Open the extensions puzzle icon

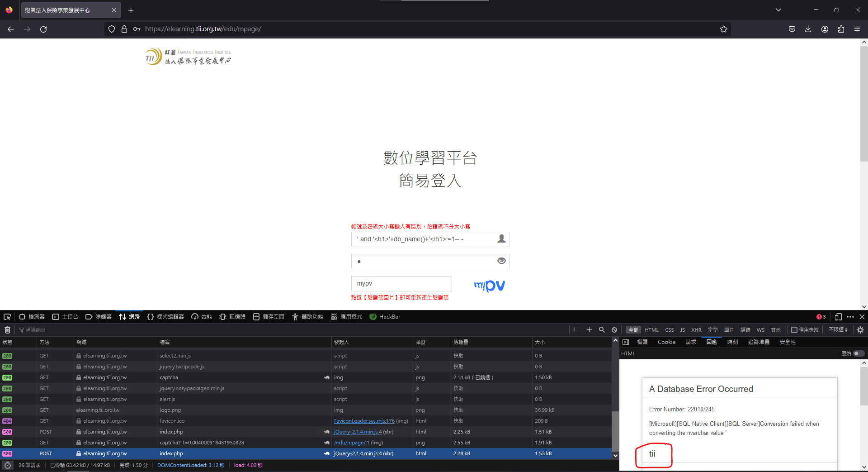841,29
